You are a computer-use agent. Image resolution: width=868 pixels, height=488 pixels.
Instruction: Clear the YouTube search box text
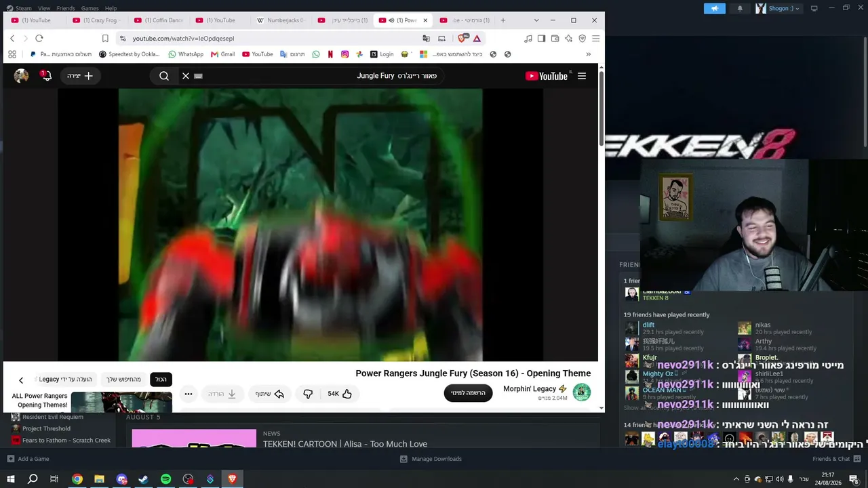[186, 76]
